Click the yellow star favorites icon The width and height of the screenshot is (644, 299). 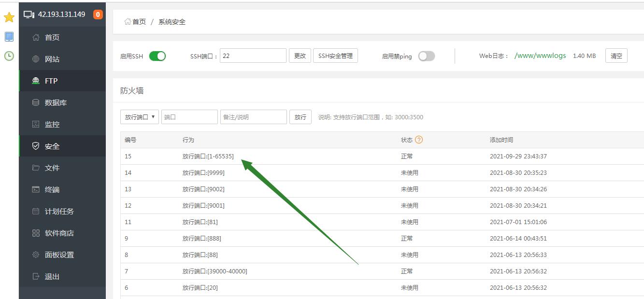pos(9,17)
